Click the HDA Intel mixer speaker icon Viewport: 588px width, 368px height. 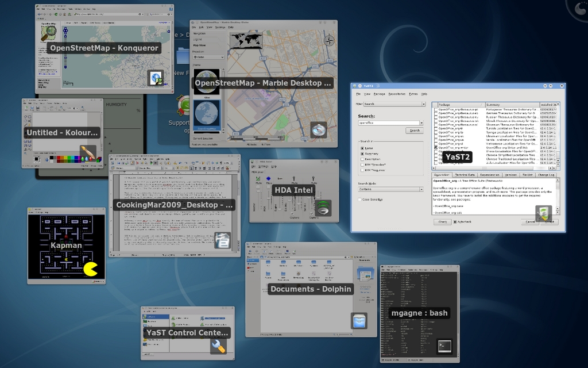pyautogui.click(x=323, y=207)
